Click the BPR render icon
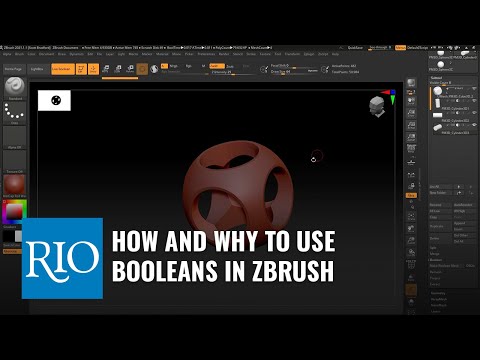Screen dimensions: 480x360 (x=411, y=83)
